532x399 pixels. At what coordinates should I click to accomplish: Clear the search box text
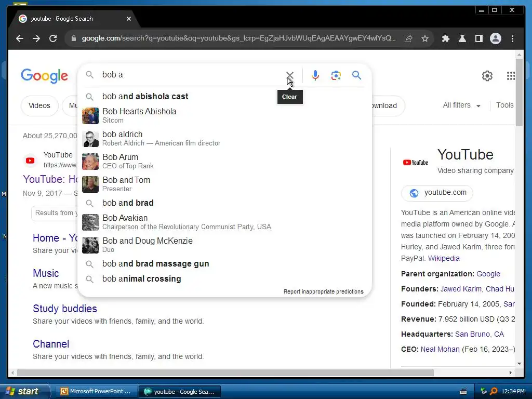[289, 75]
